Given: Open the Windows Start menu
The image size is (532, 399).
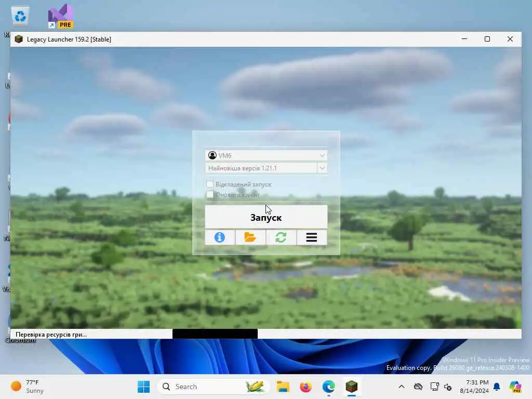Looking at the screenshot, I should [x=143, y=387].
